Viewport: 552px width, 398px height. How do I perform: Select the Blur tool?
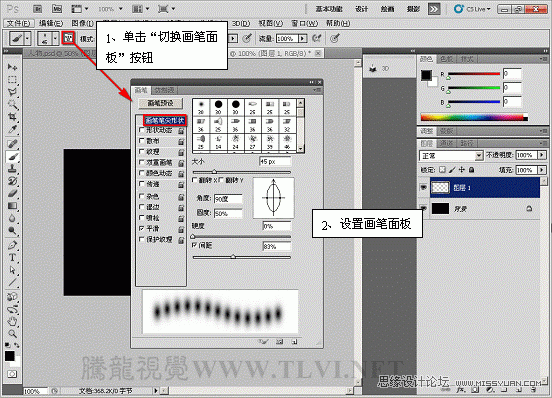click(12, 218)
